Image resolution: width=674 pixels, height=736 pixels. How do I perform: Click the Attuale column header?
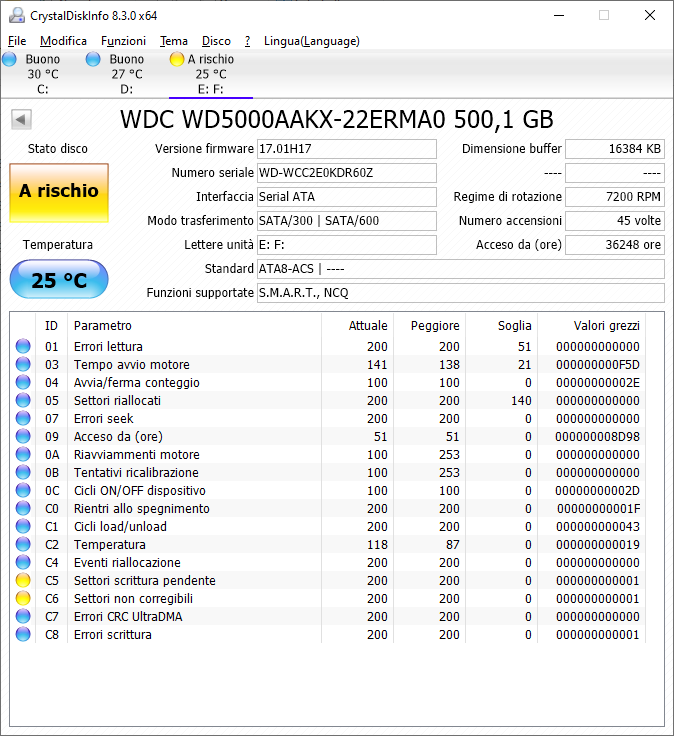coord(358,325)
